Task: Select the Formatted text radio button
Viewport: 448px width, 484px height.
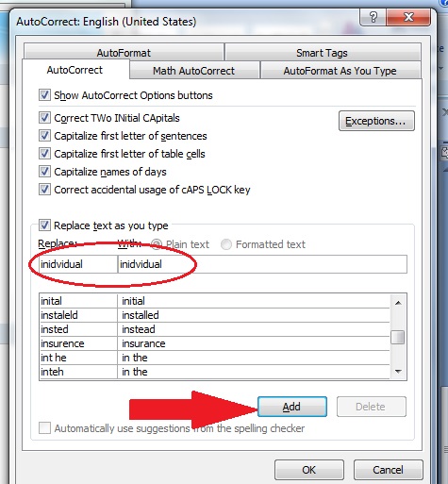Action: click(226, 244)
